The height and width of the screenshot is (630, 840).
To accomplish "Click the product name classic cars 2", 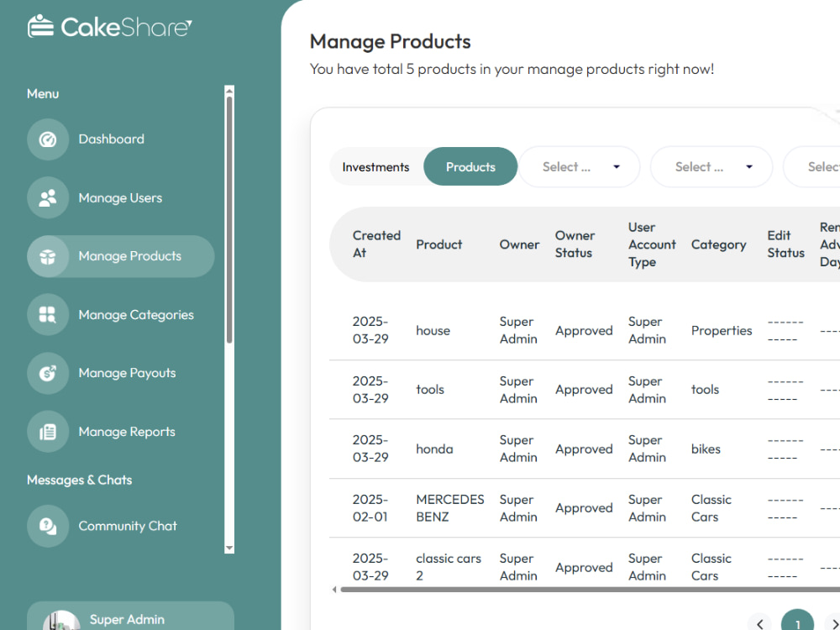I will (x=449, y=567).
